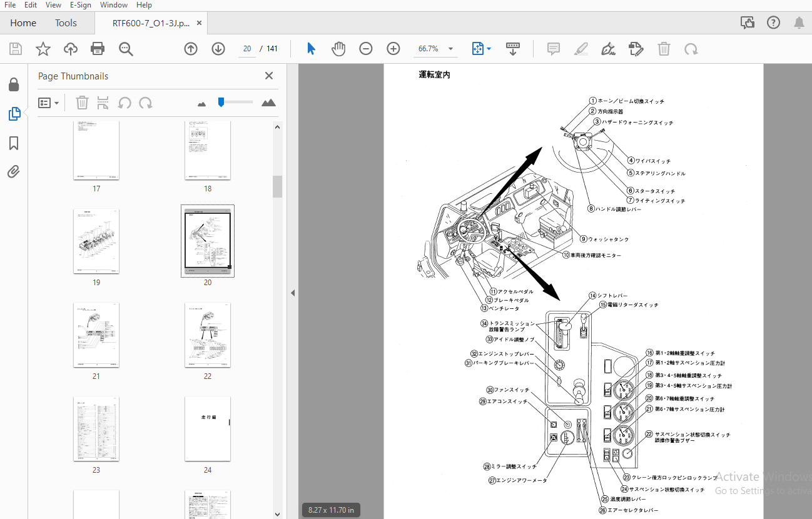Enlarge thumbnails with large mountain icon

click(x=269, y=103)
